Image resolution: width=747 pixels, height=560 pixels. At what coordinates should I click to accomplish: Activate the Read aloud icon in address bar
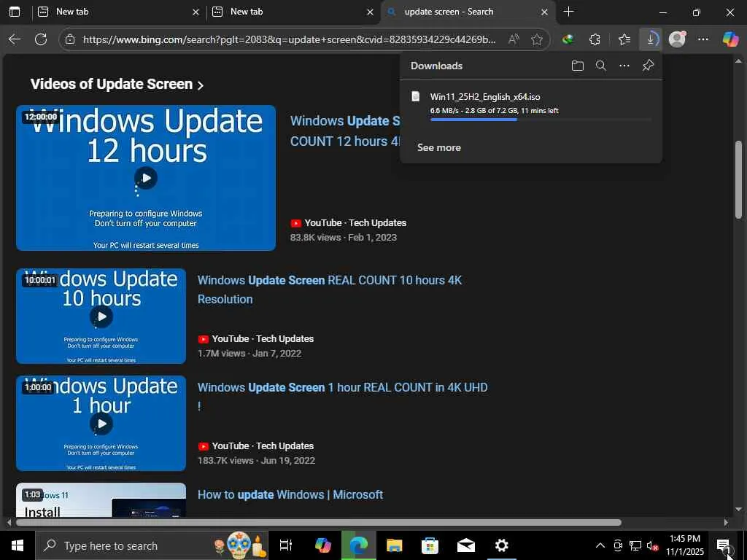514,39
